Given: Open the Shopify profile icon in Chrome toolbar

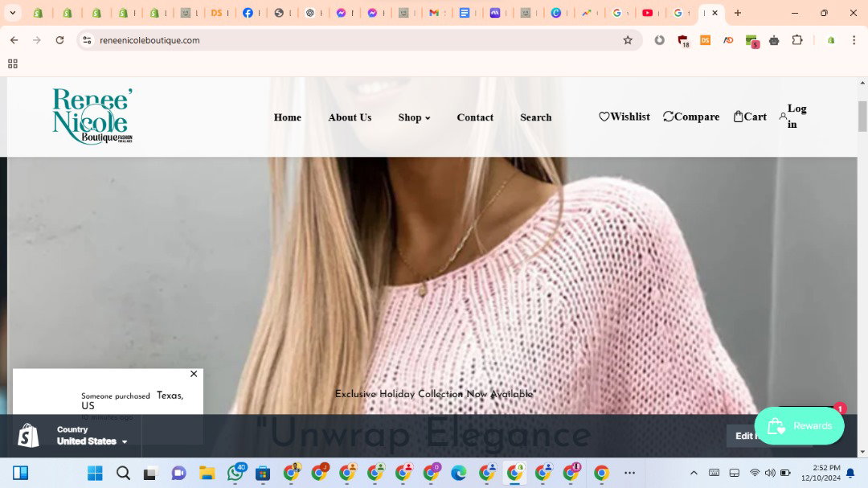Looking at the screenshot, I should 831,40.
